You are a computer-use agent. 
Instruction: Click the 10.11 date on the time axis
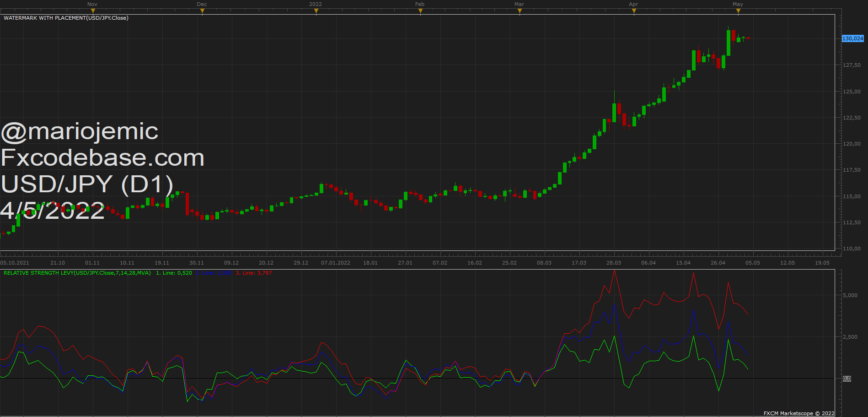(127, 263)
